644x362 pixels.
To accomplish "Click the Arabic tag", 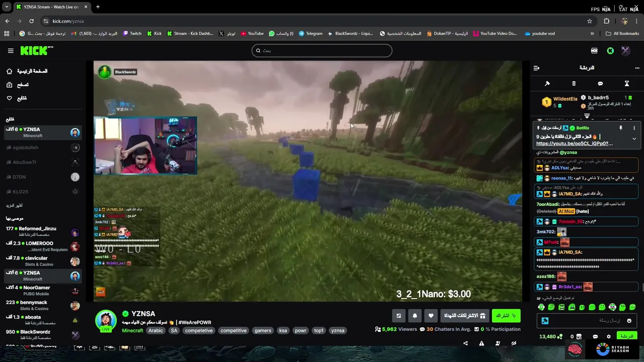I will click(x=155, y=331).
